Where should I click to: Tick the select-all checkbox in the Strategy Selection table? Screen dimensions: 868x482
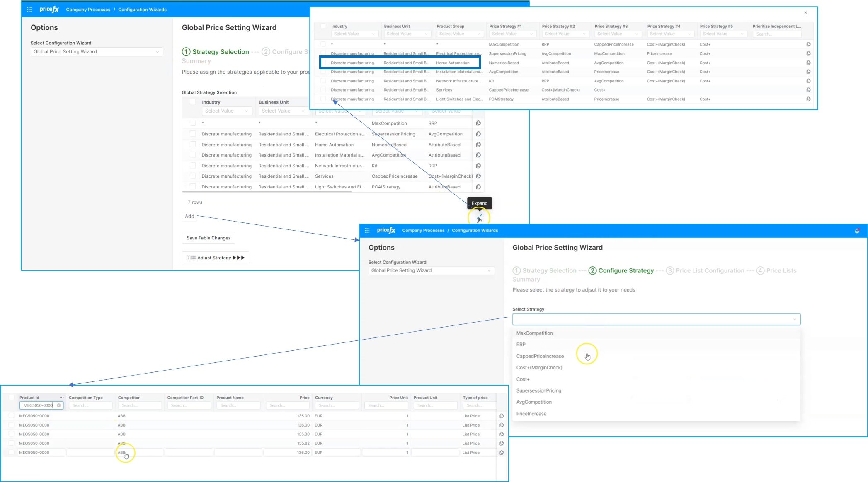193,102
